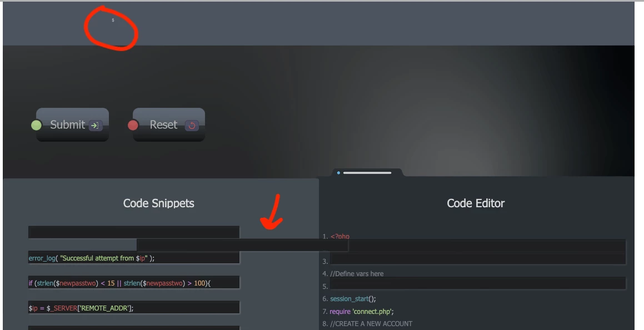Click the Submit button label

point(67,125)
